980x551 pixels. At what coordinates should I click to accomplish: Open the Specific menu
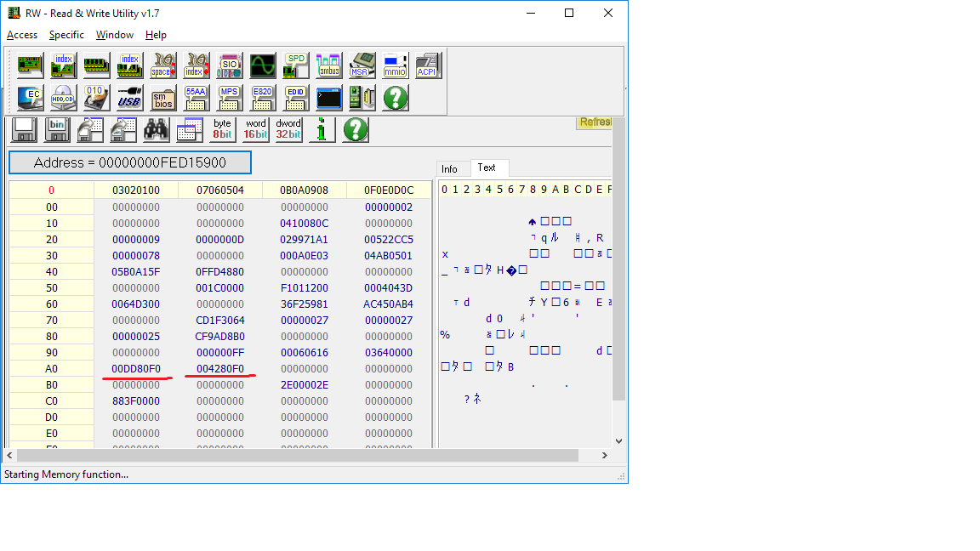tap(66, 35)
